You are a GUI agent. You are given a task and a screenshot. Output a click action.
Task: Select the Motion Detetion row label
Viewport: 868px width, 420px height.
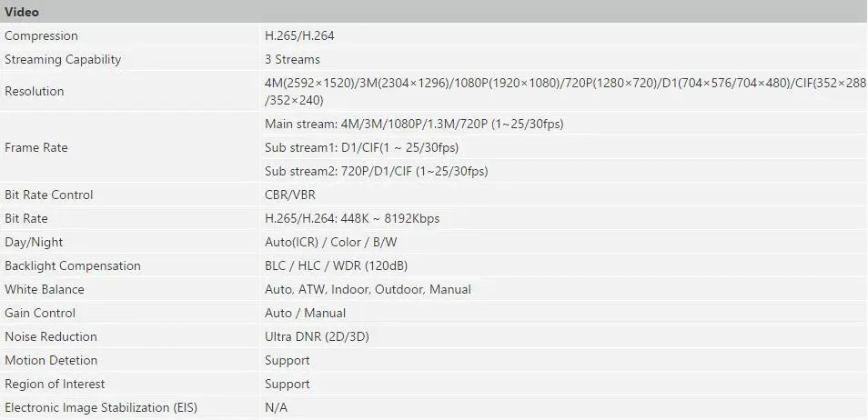click(51, 360)
